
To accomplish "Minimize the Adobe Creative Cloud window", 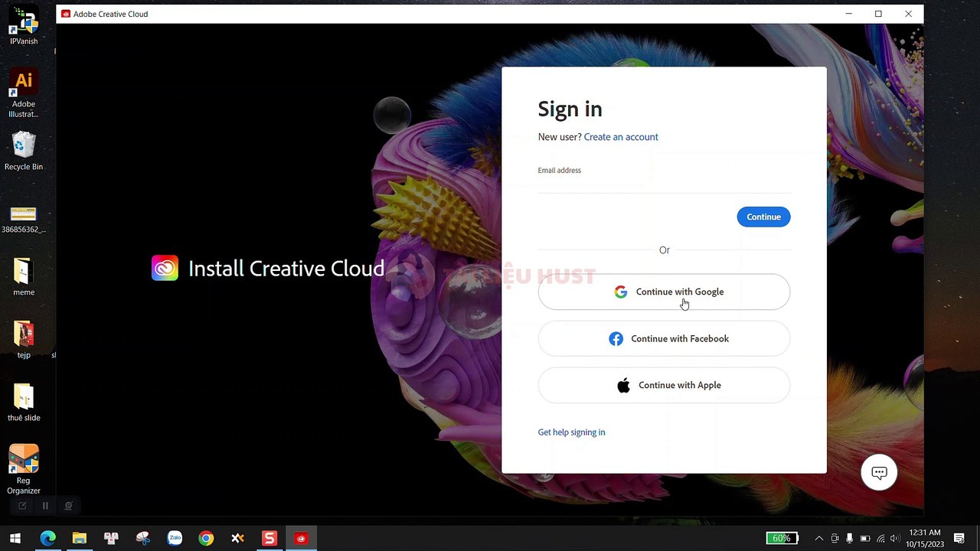I will (848, 14).
